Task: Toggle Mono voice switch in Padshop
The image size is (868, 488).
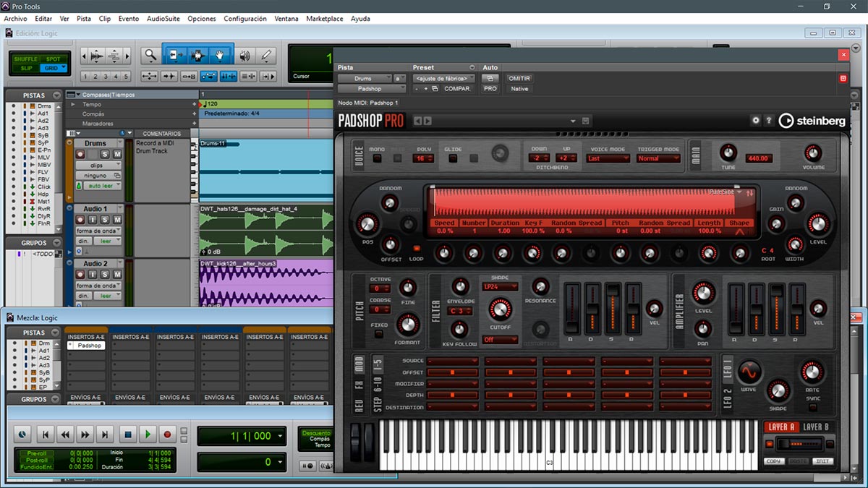Action: (378, 158)
